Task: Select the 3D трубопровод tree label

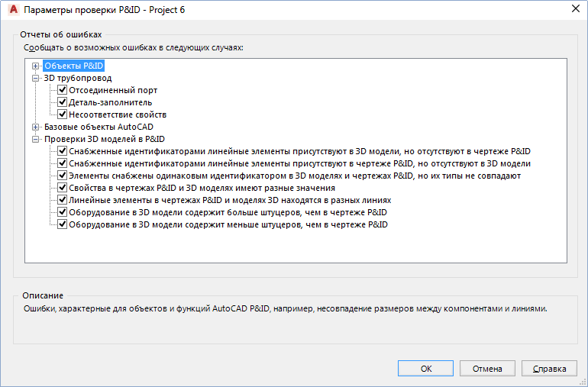Action: 78,78
